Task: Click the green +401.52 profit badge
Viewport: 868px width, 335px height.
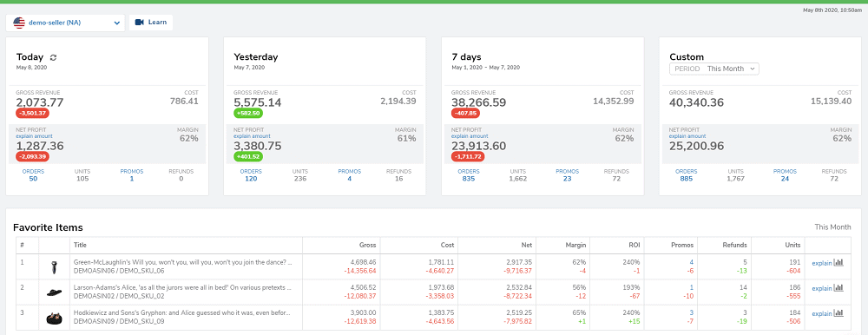Action: coord(248,157)
